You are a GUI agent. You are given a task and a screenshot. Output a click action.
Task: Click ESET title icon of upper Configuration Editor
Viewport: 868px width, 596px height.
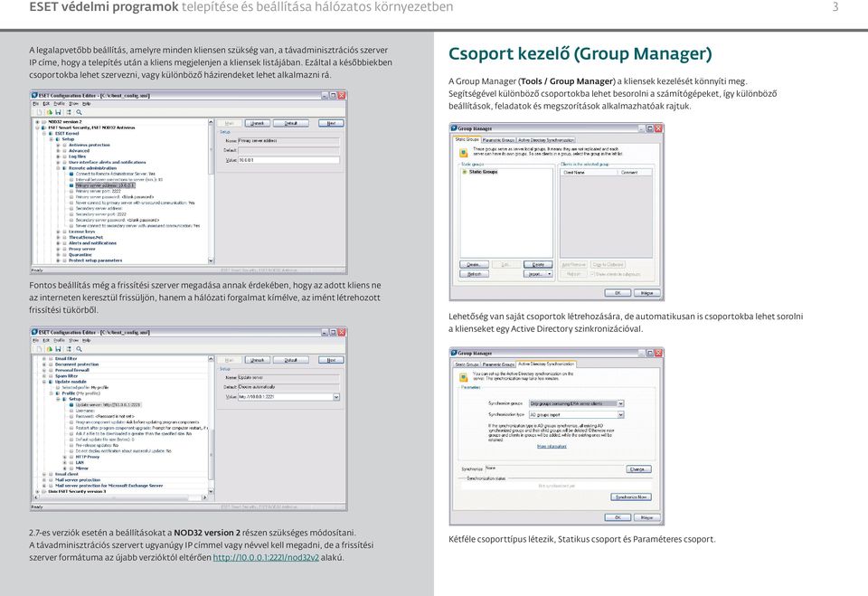tap(34, 95)
